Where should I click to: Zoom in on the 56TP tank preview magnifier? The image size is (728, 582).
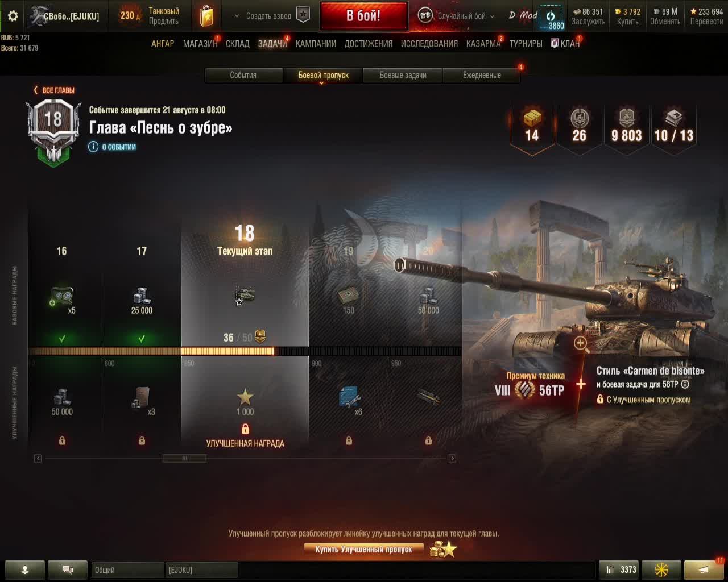tap(581, 343)
